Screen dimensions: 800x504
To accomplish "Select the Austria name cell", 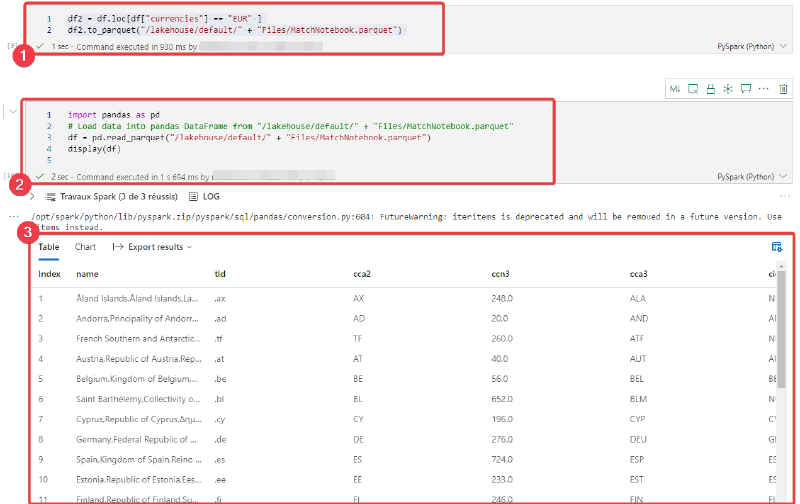I will click(x=138, y=359).
